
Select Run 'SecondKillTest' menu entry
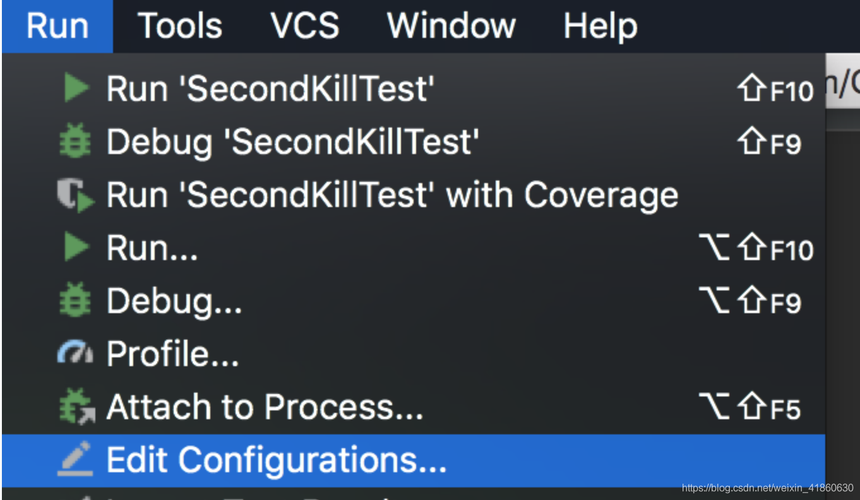[414, 88]
